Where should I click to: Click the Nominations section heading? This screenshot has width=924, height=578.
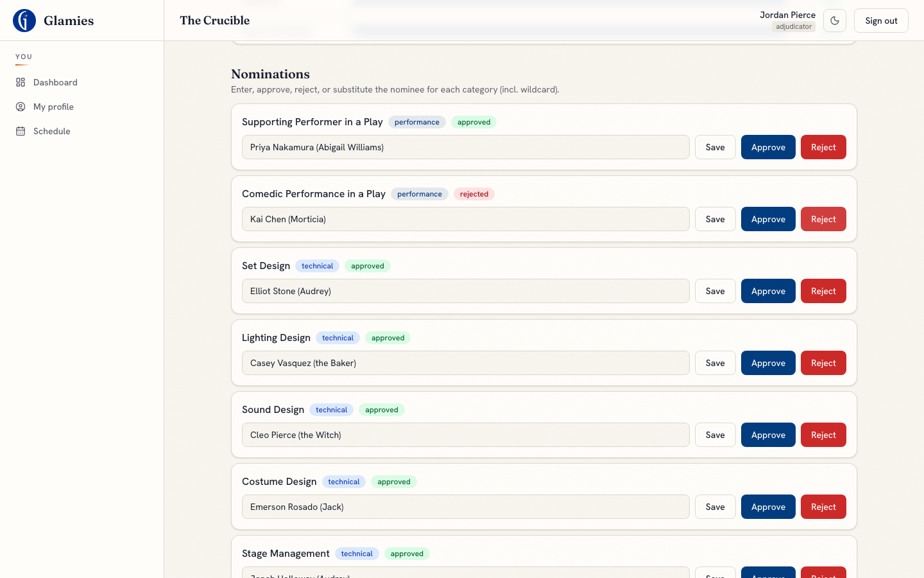270,74
